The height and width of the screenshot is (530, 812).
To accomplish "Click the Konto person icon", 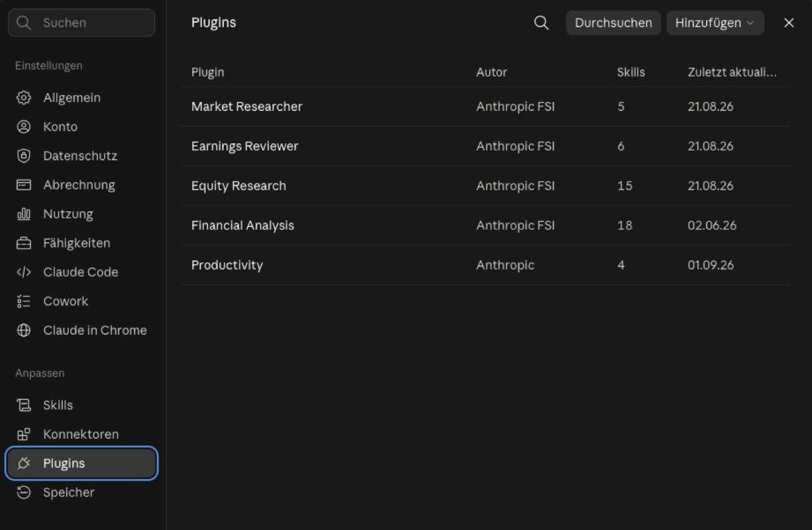I will [23, 127].
